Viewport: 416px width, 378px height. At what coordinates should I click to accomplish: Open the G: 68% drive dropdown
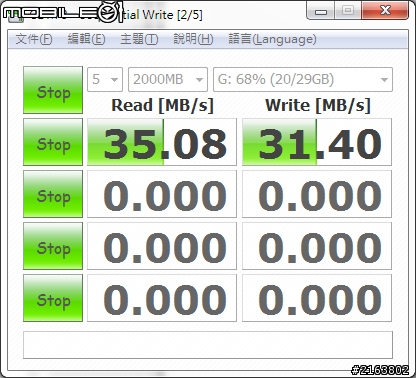click(303, 79)
